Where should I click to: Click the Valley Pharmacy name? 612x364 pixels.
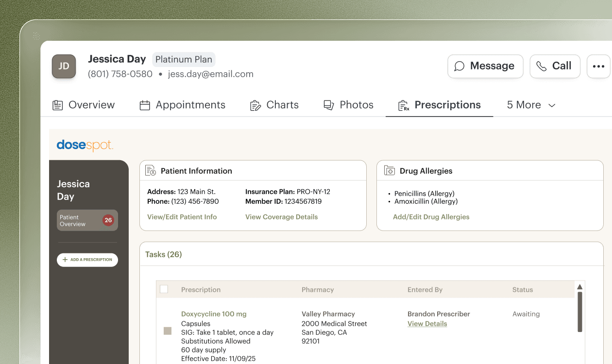[328, 314]
